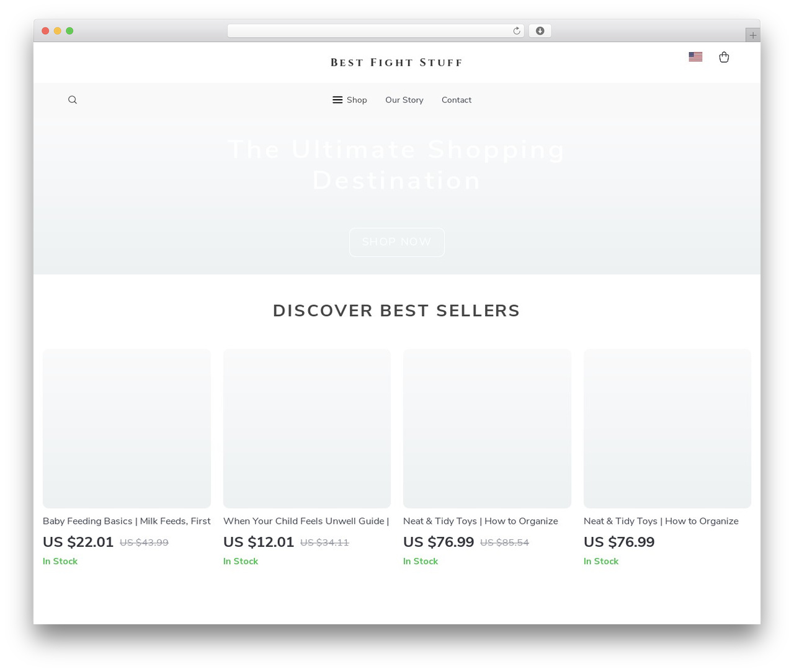Reload the page with the refresh icon
This screenshot has height=672, width=794.
tap(517, 31)
